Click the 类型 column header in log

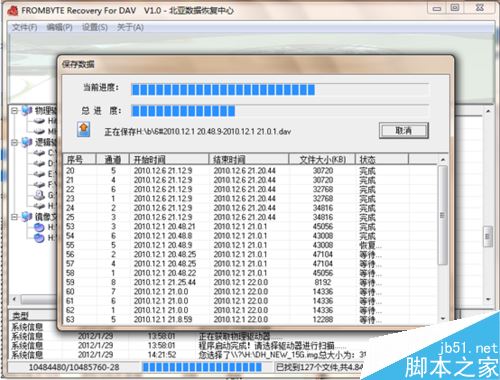33,315
